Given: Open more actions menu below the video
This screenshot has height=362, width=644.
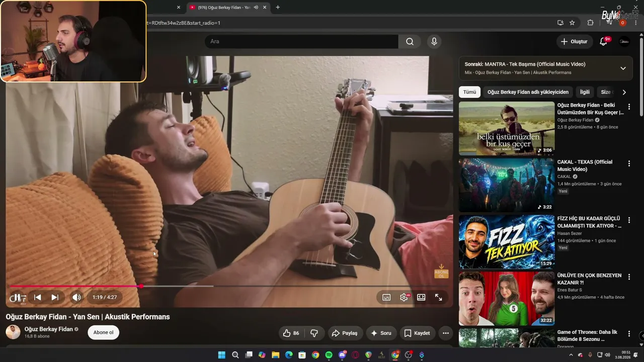Looking at the screenshot, I should (445, 333).
